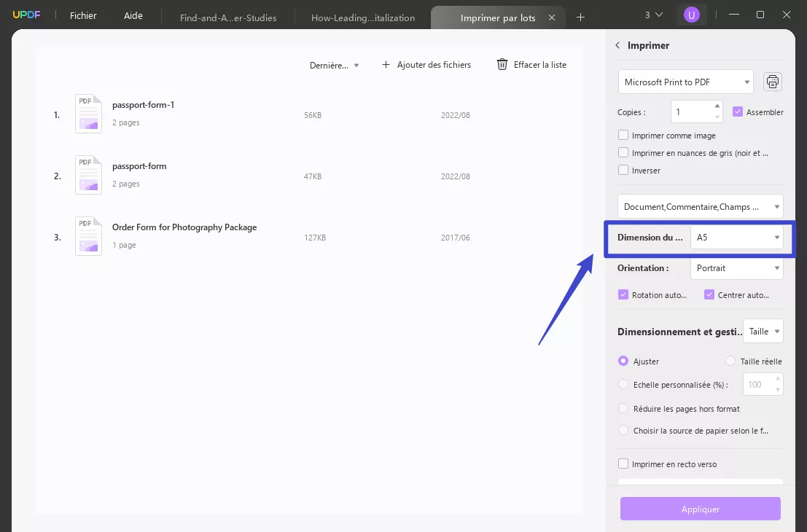Image resolution: width=807 pixels, height=532 pixels.
Task: Click the trash icon for Effacer la liste
Action: (x=502, y=65)
